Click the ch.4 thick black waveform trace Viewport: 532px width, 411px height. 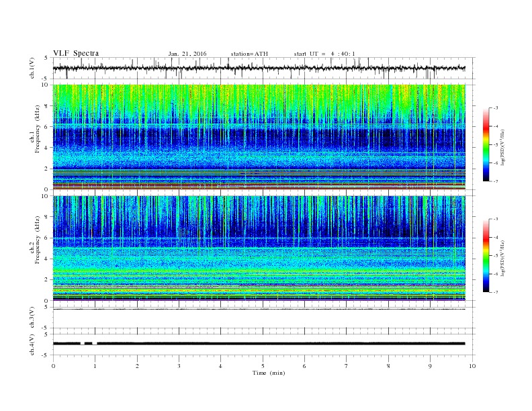click(259, 343)
